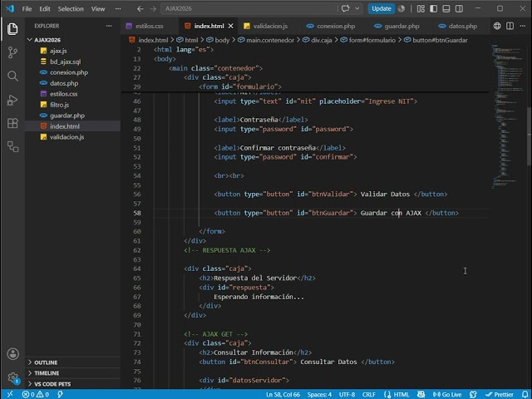Open the Copilot dropdown arrow in title bar
Viewport: 532px width, 399px height.
click(x=357, y=8)
